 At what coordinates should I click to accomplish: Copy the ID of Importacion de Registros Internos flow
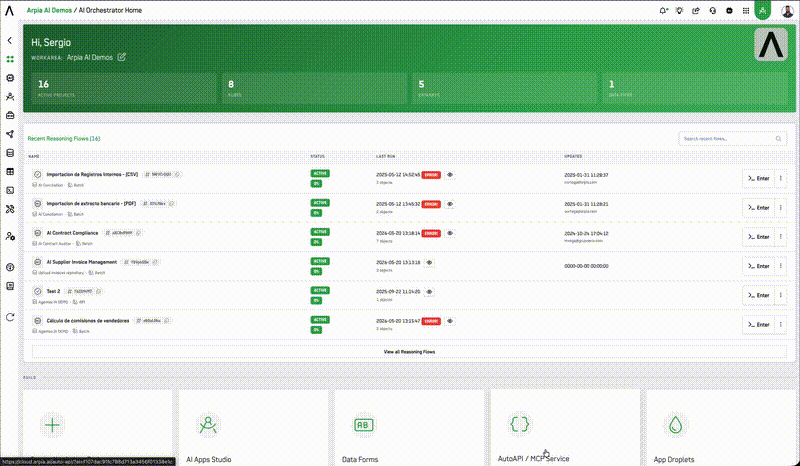click(x=178, y=175)
